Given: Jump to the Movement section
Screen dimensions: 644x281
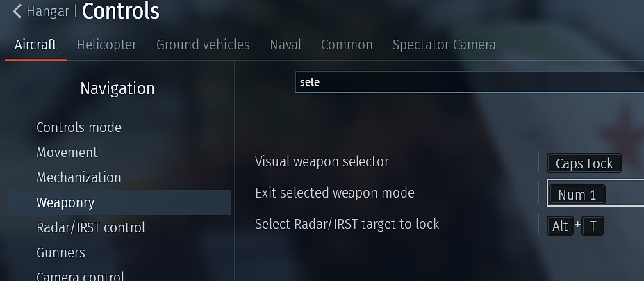Looking at the screenshot, I should 67,152.
